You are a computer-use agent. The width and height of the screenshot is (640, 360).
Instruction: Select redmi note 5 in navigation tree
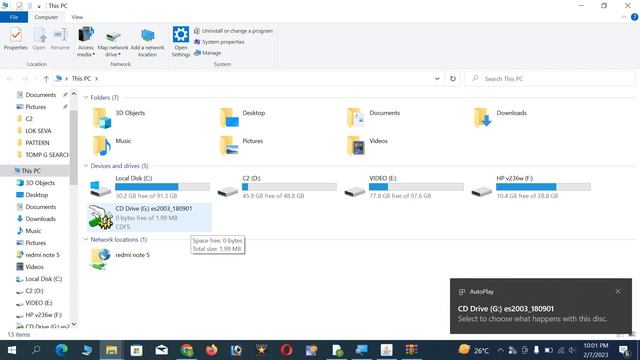coord(42,255)
